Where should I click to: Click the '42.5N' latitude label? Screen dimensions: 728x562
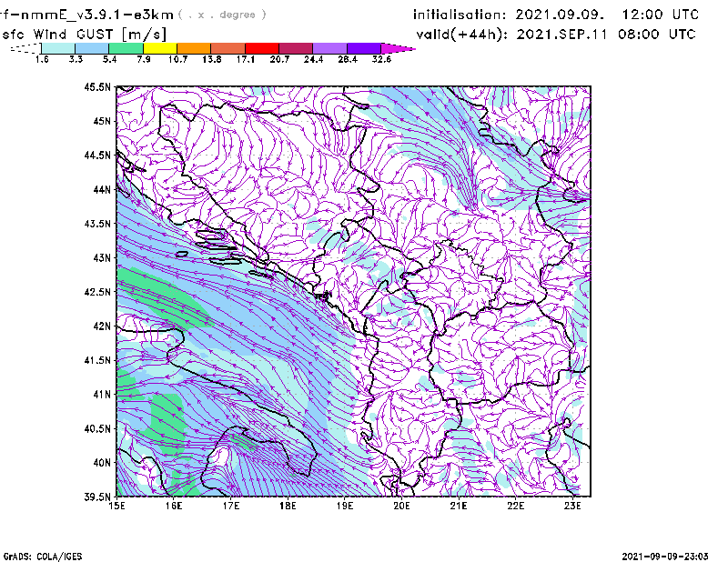click(x=97, y=292)
